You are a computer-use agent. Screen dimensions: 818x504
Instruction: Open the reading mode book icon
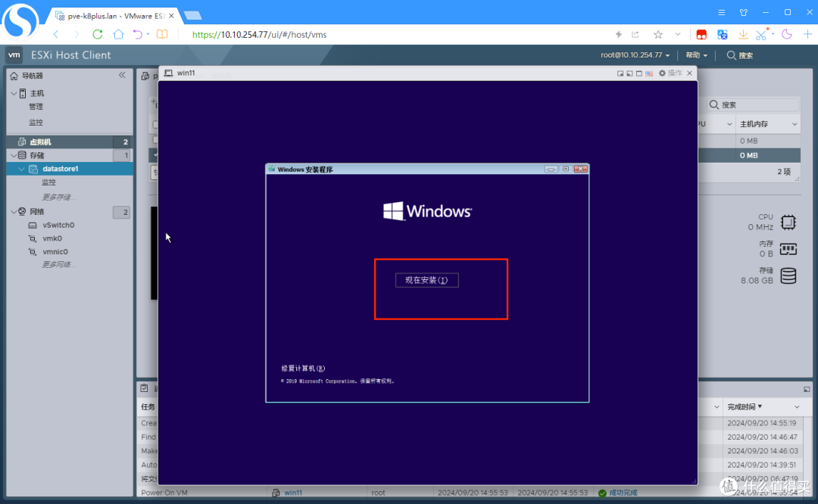tap(162, 34)
